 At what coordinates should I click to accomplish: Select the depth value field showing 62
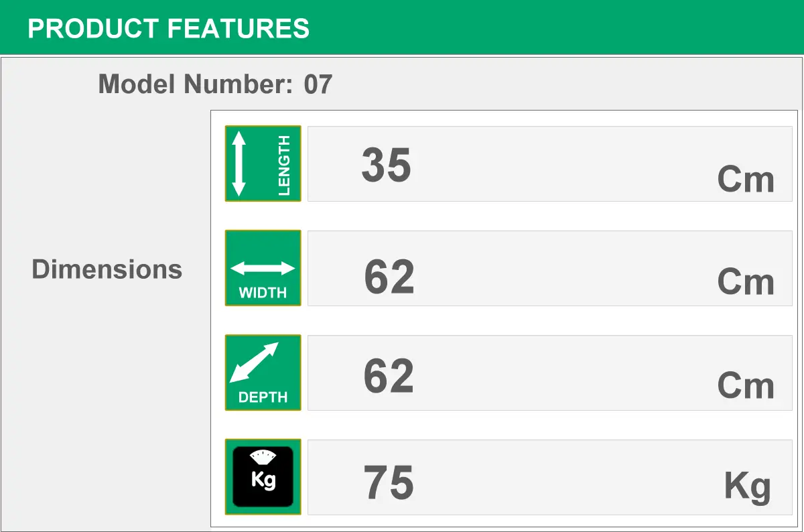[x=550, y=373]
